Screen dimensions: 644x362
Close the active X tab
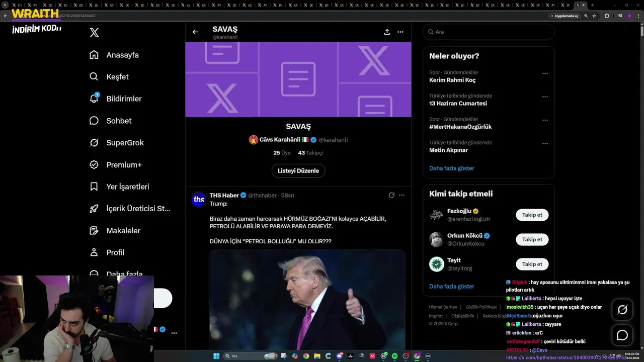point(584,5)
